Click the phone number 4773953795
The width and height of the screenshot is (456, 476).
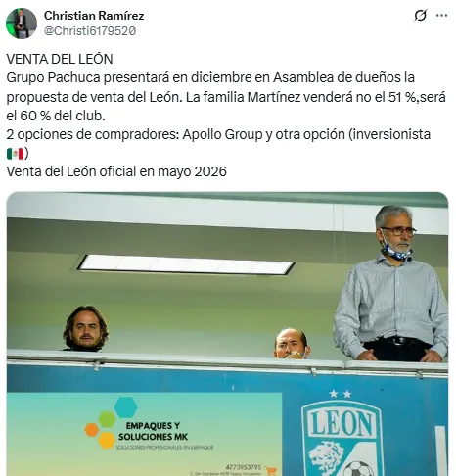pos(244,467)
